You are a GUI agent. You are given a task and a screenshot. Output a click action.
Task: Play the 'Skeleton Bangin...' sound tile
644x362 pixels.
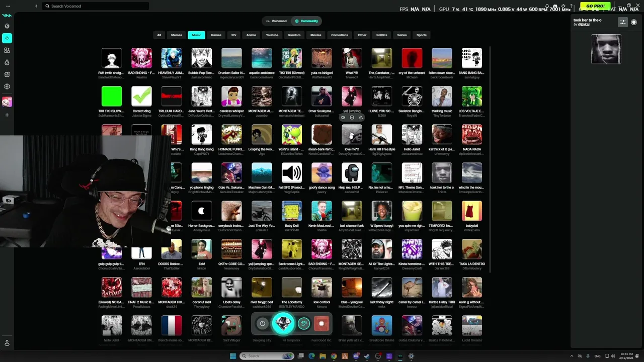pyautogui.click(x=412, y=97)
